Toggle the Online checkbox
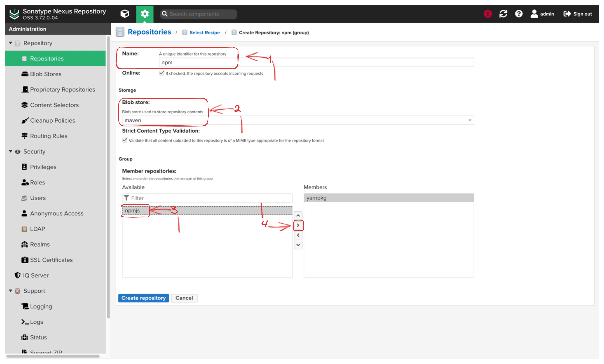The height and width of the screenshot is (364, 604). (162, 73)
